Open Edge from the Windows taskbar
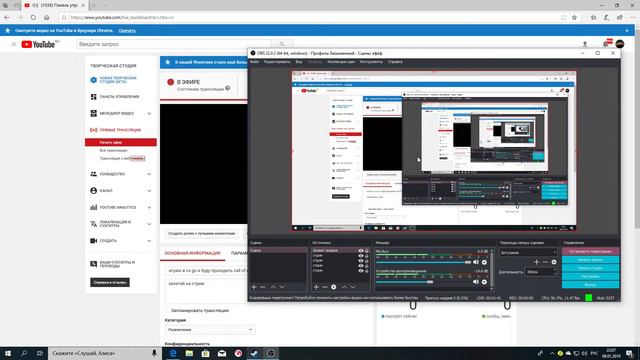 click(x=173, y=353)
